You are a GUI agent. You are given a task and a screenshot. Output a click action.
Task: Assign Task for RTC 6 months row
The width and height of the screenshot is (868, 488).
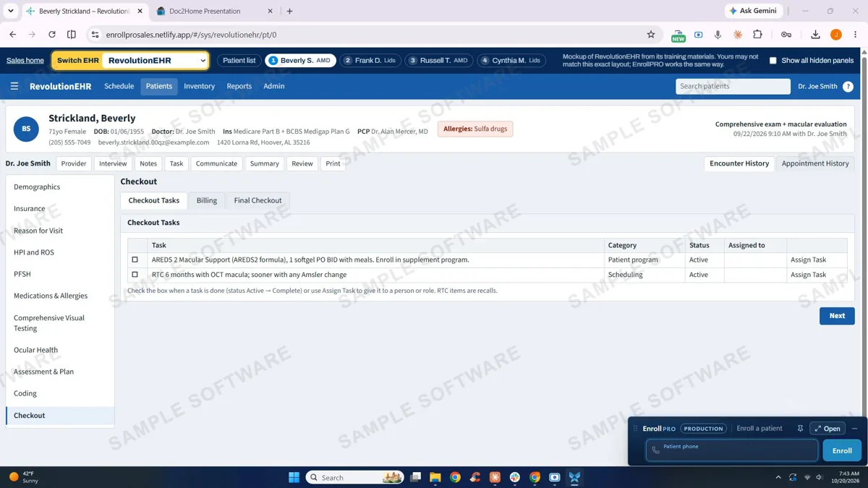tap(808, 275)
